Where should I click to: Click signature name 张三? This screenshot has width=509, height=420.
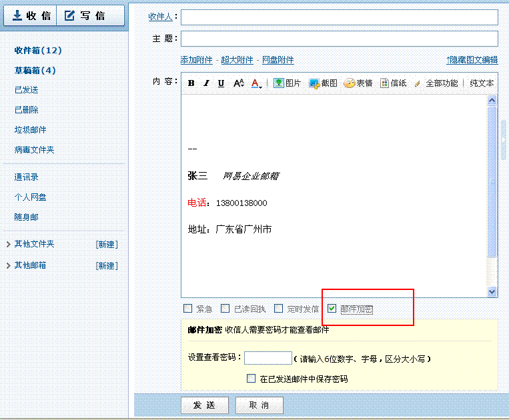click(x=197, y=176)
